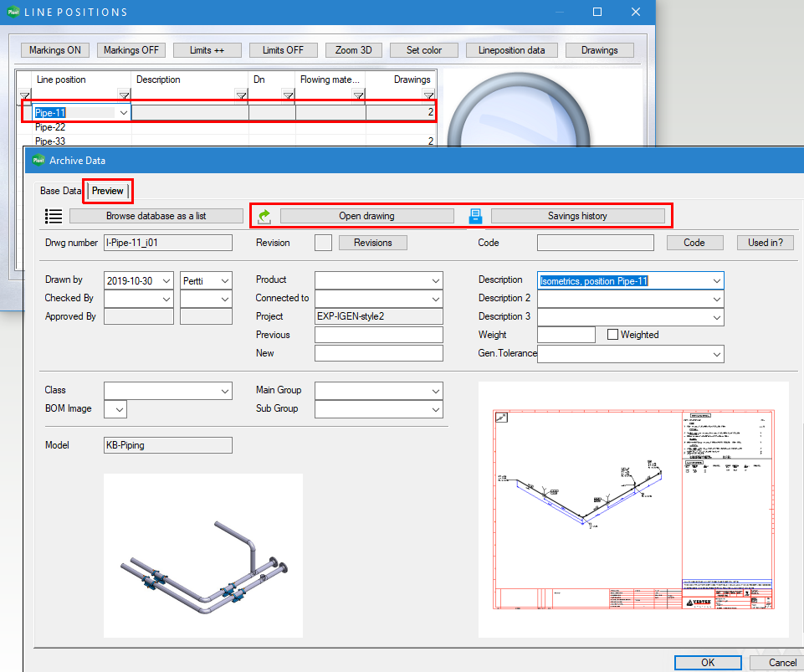Screen dimensions: 804x672
Task: Click the app logo in the Line Positions titlebar
Action: (15, 12)
